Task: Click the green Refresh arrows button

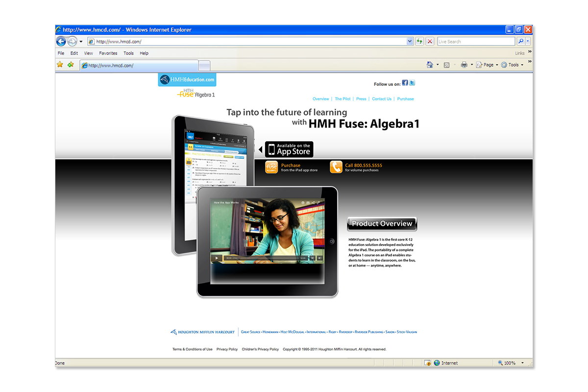Action: [420, 42]
